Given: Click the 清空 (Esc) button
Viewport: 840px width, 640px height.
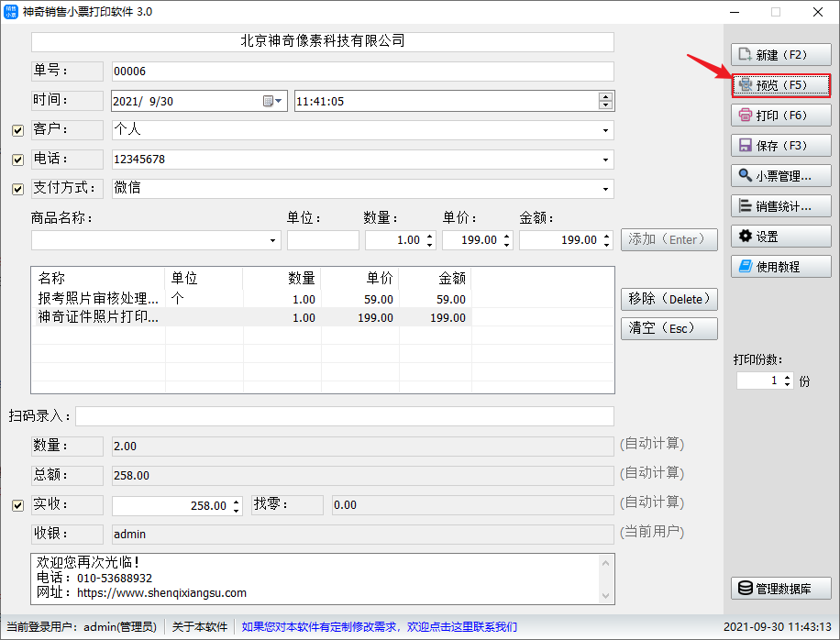Looking at the screenshot, I should [x=669, y=328].
